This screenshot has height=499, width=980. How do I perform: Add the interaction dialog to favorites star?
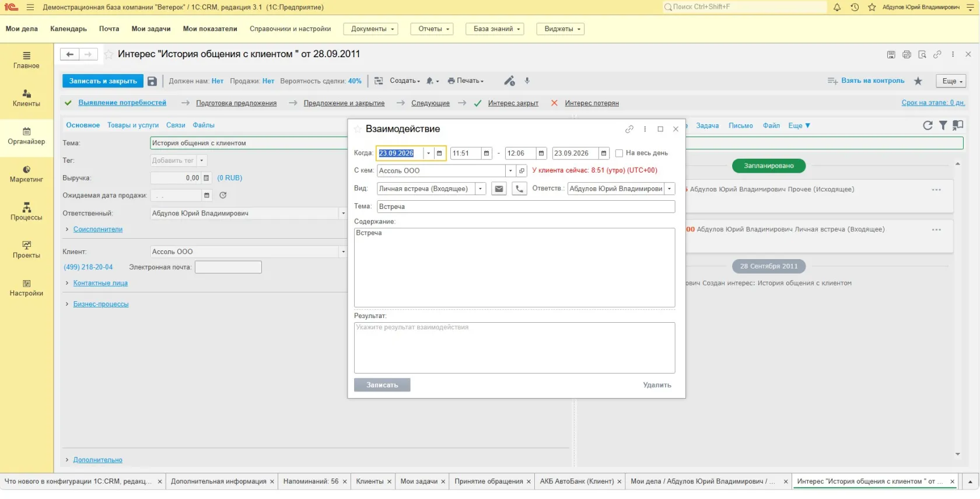[x=358, y=129]
